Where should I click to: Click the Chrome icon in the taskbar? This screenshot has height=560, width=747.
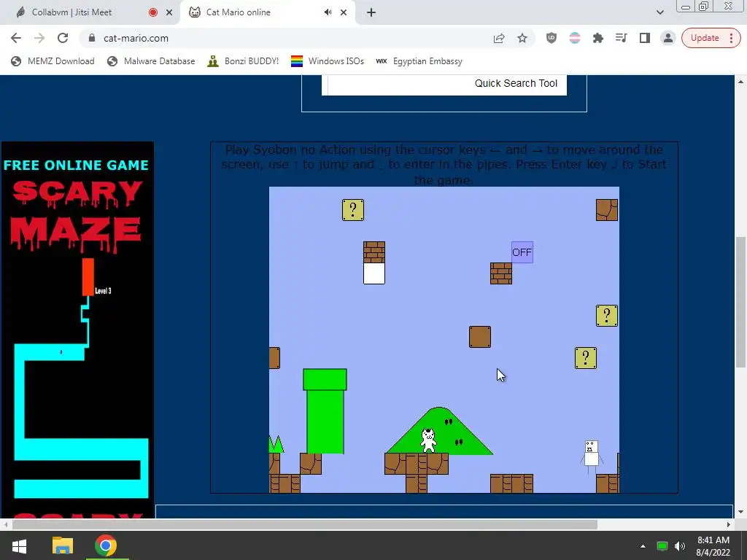click(x=105, y=545)
